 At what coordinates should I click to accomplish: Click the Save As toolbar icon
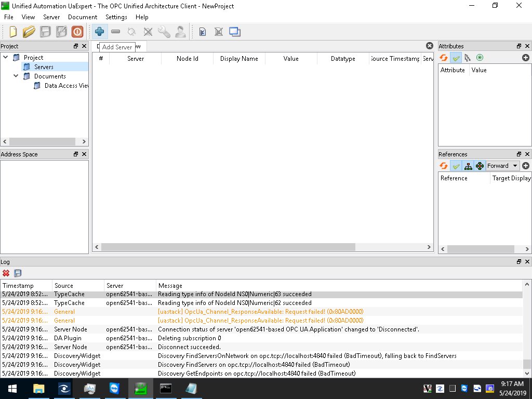(61, 32)
